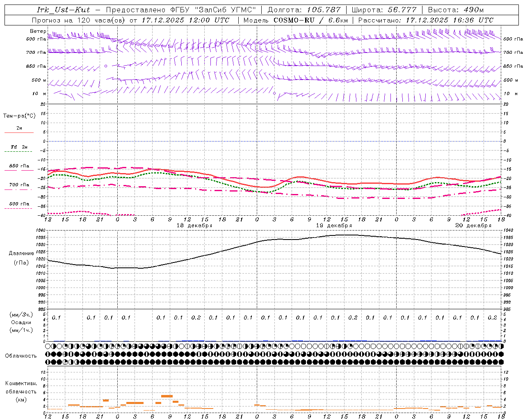Click the Давление pressure panel label
525x420 pixels.
(21, 253)
